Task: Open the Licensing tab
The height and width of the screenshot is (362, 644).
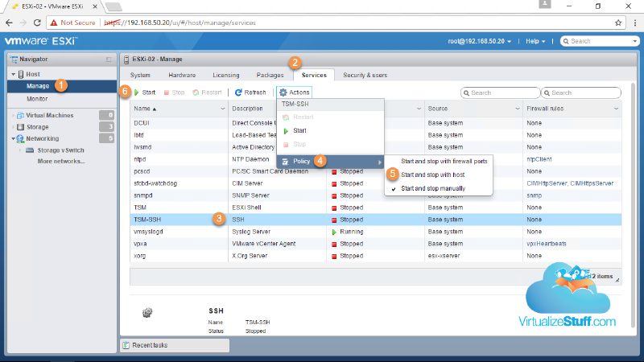Action: click(226, 75)
